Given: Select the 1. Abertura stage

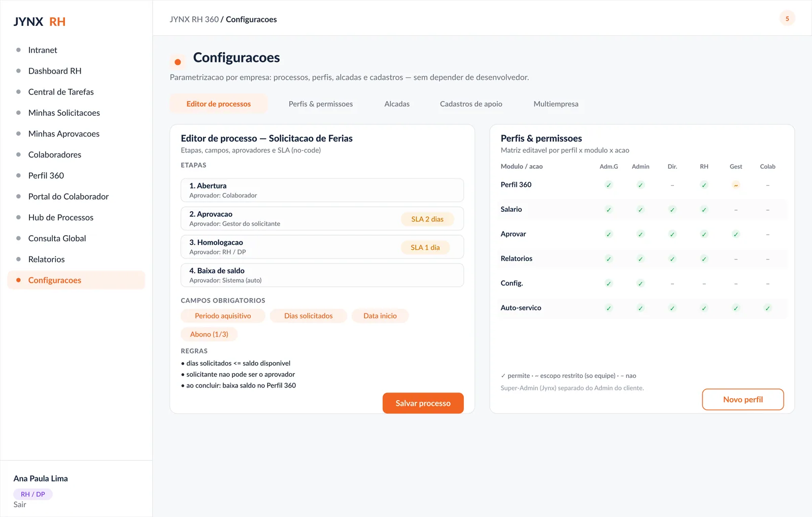Looking at the screenshot, I should pyautogui.click(x=322, y=190).
